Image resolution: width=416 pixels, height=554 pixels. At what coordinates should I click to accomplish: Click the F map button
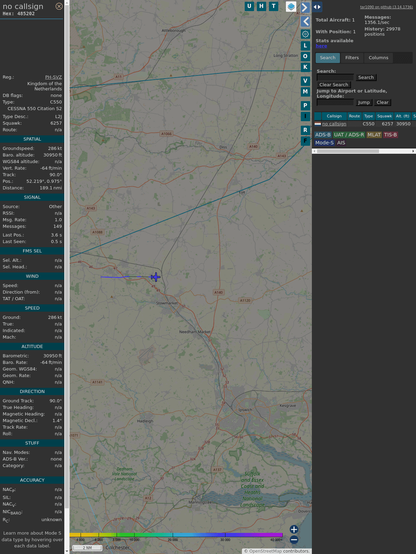pyautogui.click(x=305, y=141)
